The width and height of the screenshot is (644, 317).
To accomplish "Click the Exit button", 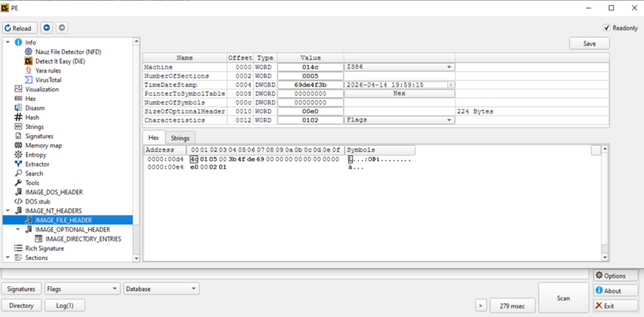I will (x=616, y=306).
